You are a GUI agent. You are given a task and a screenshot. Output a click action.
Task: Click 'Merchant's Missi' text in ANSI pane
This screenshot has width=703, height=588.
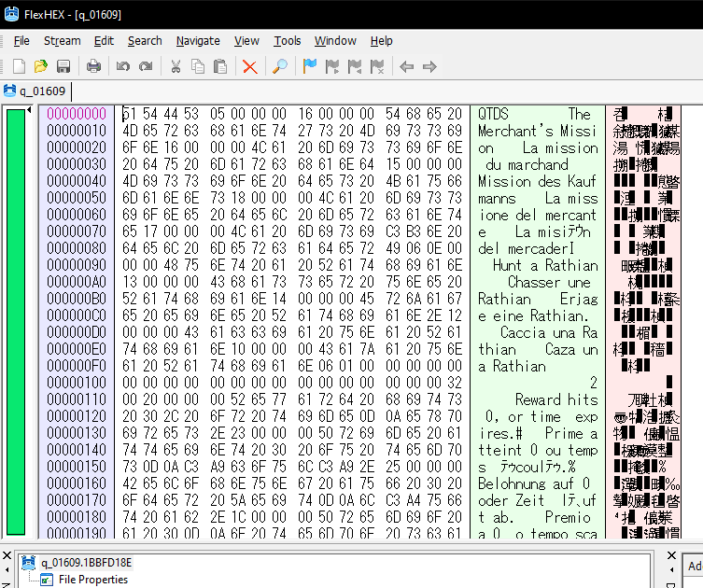(538, 131)
